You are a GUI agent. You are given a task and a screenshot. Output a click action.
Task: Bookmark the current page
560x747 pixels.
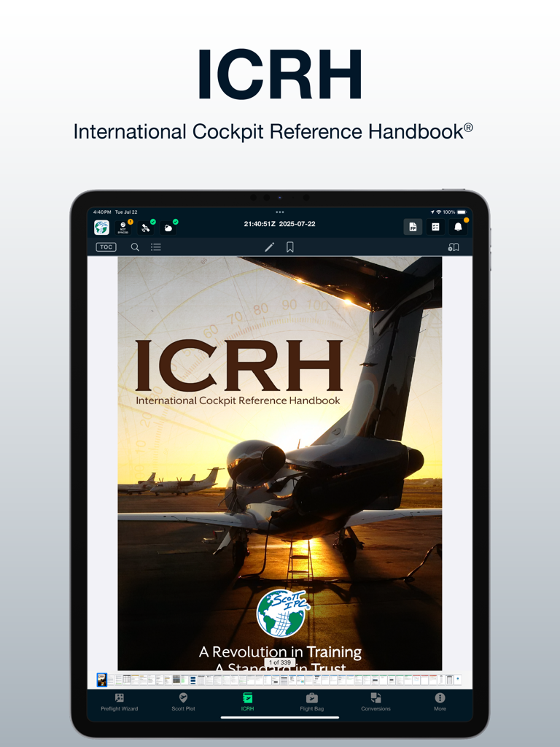pos(290,247)
